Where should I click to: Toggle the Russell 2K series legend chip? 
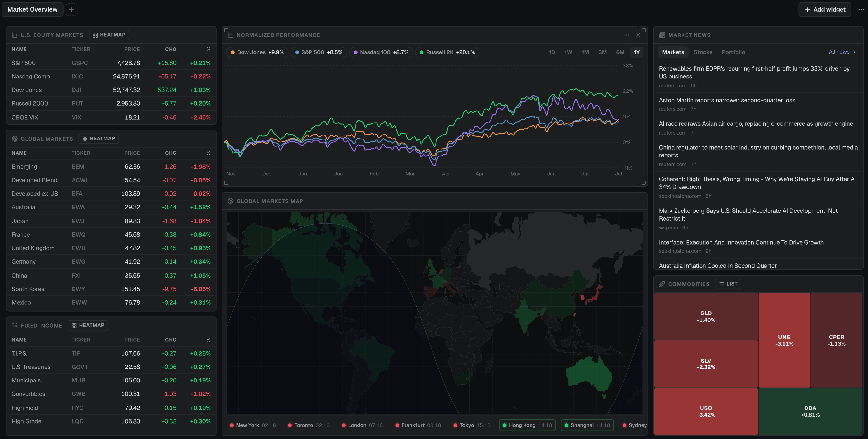(448, 53)
